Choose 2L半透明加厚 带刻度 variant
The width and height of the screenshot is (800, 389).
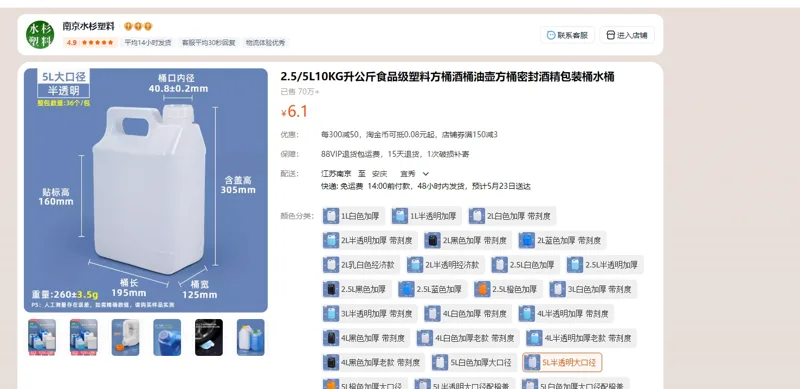[370, 240]
